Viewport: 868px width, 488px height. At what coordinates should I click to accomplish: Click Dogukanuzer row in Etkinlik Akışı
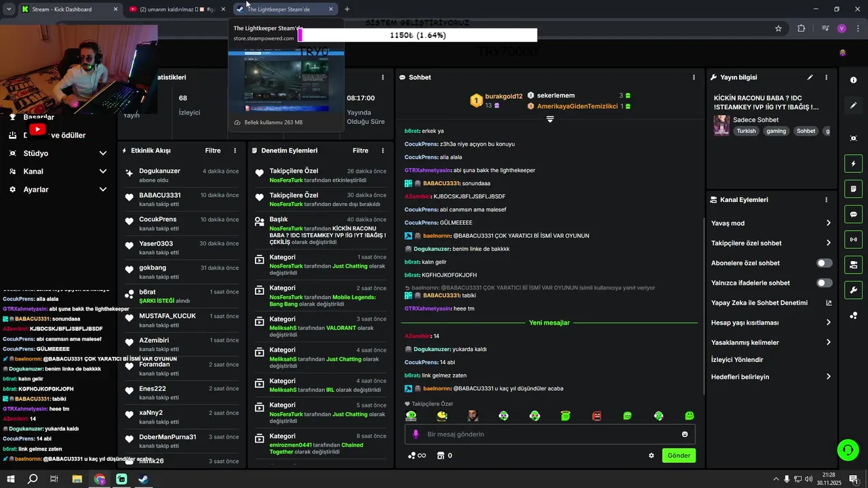(181, 176)
